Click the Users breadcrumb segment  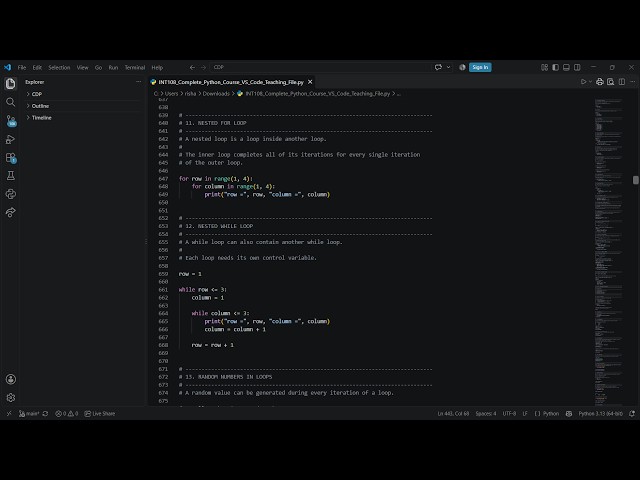click(171, 93)
